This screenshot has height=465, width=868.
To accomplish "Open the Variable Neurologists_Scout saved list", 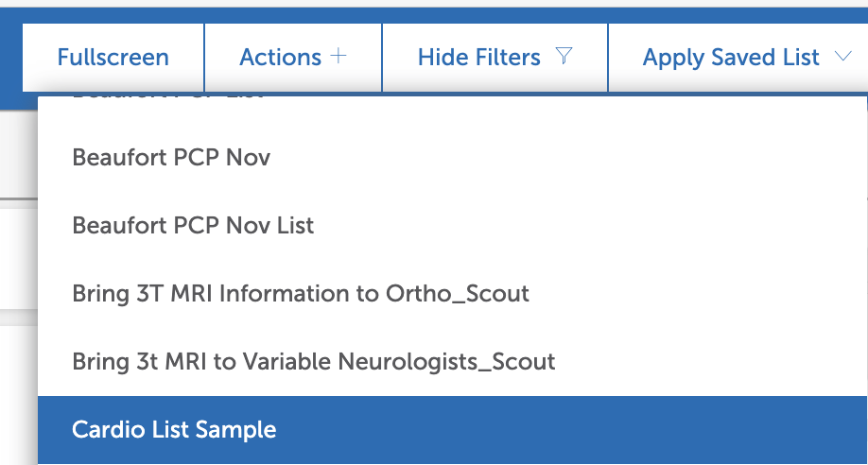I will pyautogui.click(x=313, y=361).
